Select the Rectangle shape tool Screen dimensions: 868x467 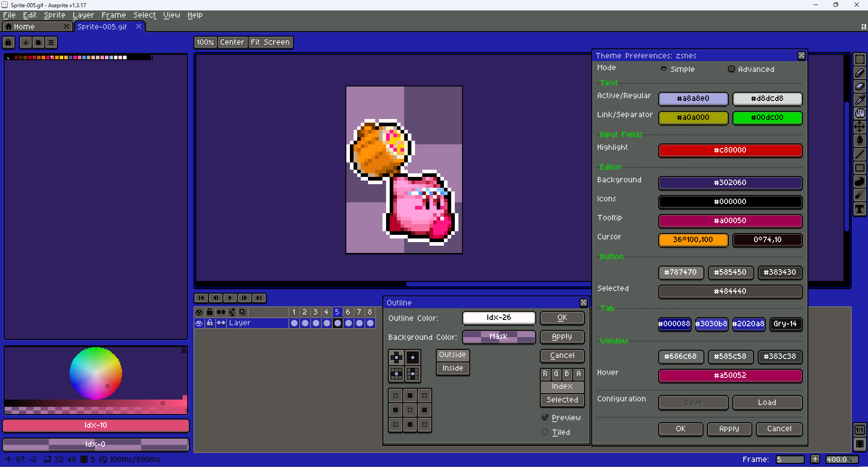click(x=859, y=168)
